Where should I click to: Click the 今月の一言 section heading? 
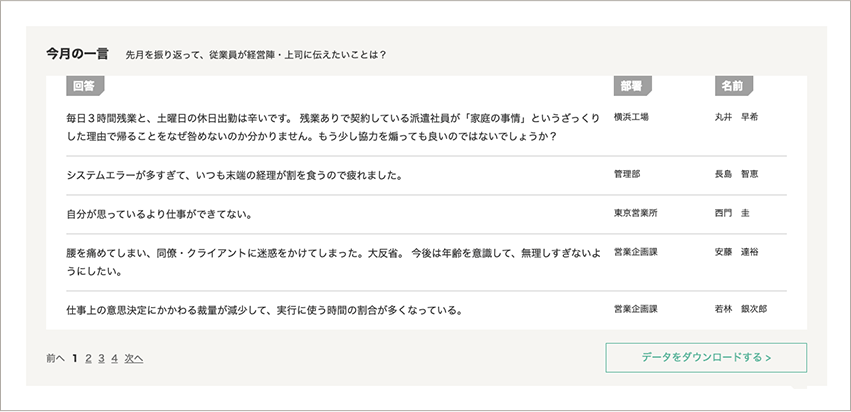[x=77, y=54]
